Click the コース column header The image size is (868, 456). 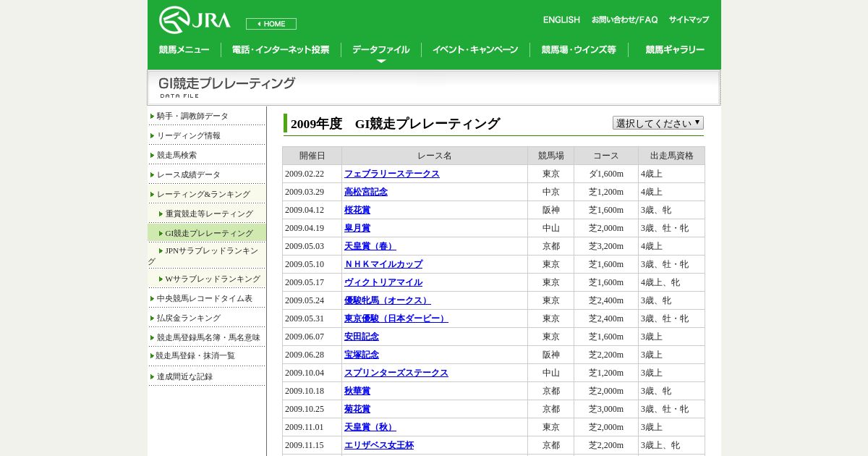[606, 156]
